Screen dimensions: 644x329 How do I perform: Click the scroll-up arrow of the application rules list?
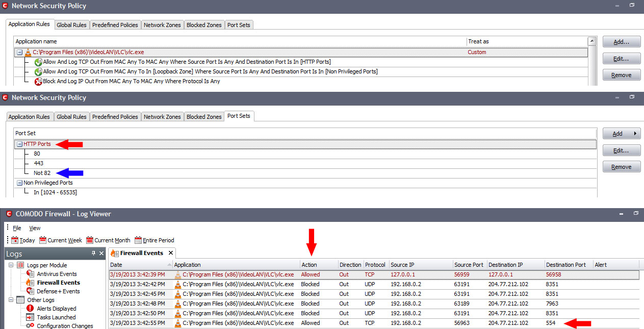point(592,41)
